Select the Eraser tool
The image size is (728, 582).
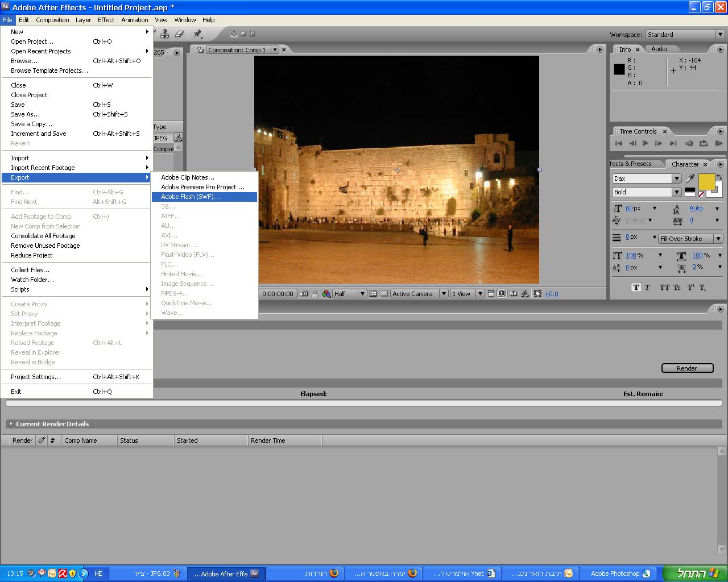[179, 34]
